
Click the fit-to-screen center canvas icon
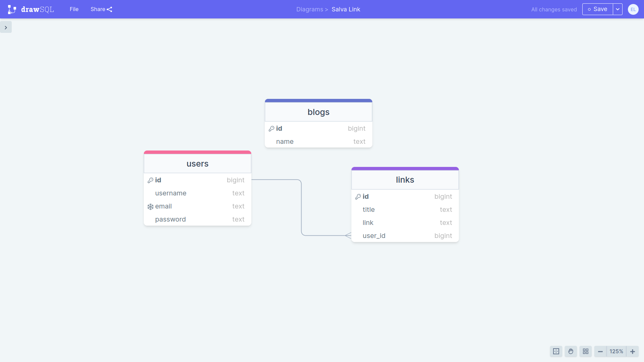pyautogui.click(x=556, y=351)
